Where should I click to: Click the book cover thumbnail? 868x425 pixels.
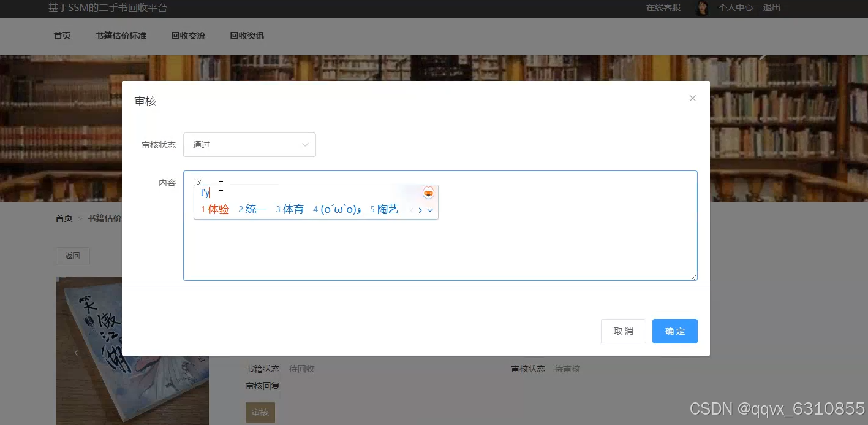click(132, 351)
